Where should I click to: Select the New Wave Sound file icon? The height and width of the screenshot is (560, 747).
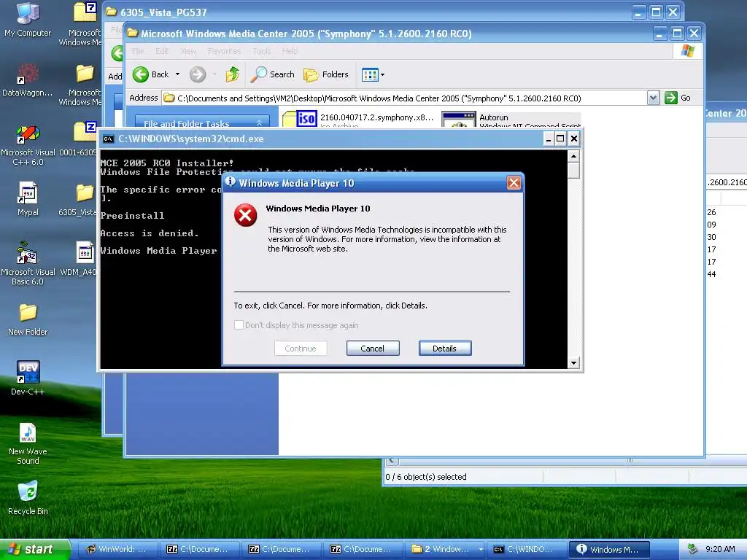tap(28, 444)
